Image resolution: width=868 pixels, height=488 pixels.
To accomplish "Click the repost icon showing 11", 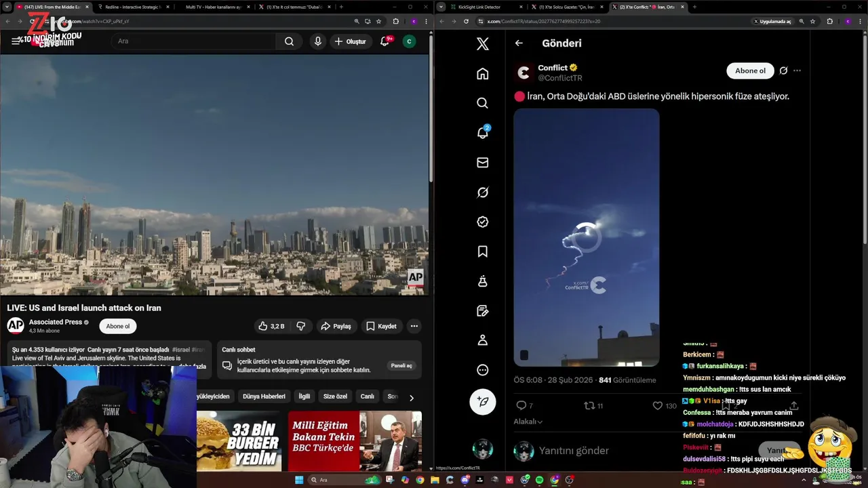I will 589,405.
